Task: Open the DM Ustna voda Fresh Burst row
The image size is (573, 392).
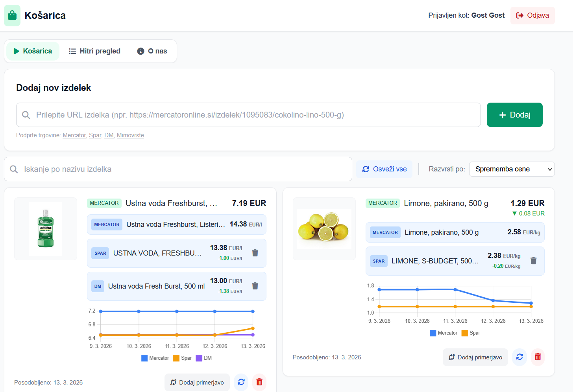Action: pyautogui.click(x=177, y=286)
